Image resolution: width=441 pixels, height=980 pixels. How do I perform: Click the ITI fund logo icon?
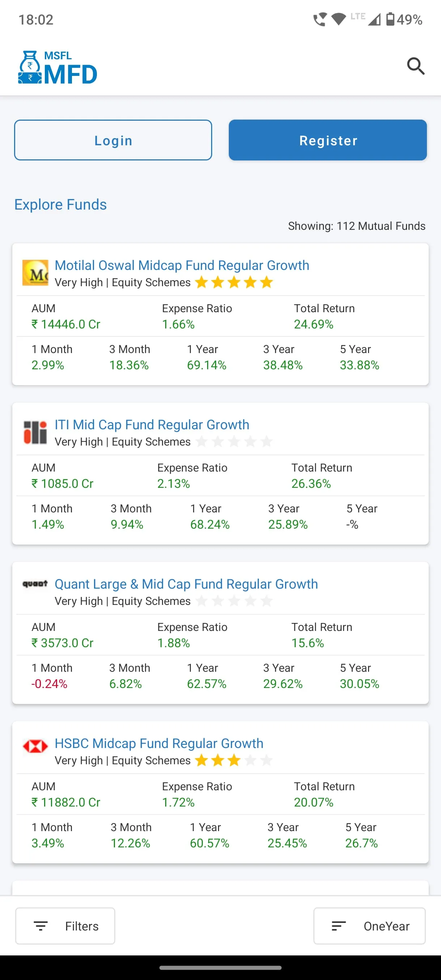pos(35,432)
